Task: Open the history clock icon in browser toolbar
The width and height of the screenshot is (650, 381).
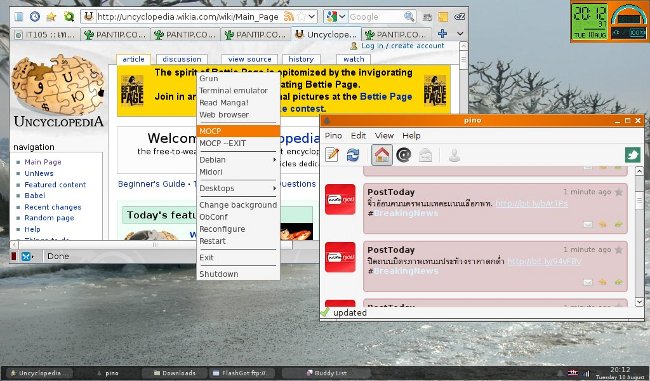Action: pos(35,17)
